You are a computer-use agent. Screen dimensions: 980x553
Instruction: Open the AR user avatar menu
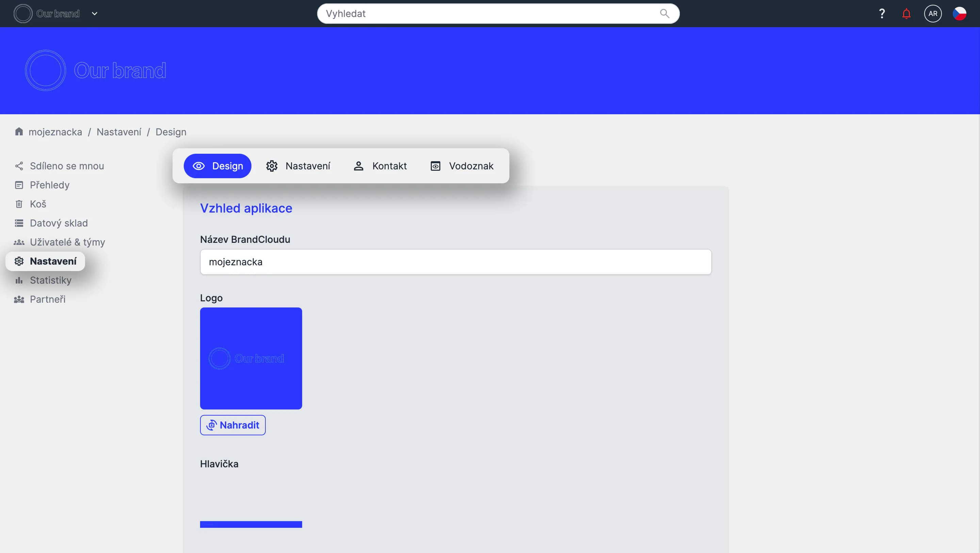point(932,14)
